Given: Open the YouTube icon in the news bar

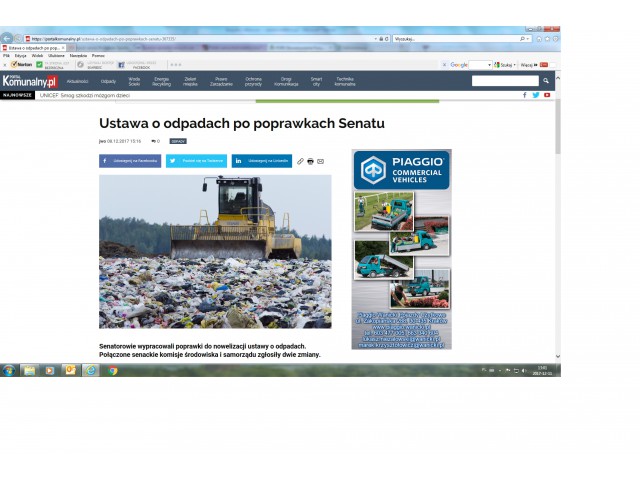Looking at the screenshot, I should (x=547, y=95).
